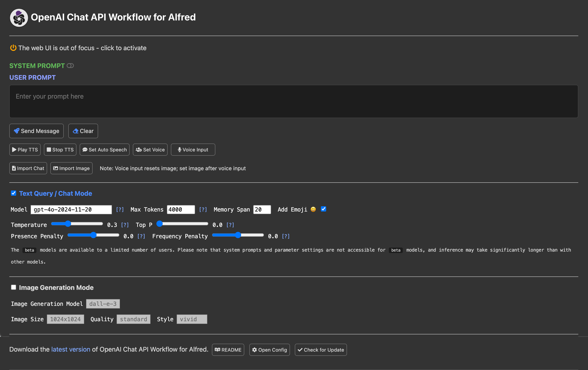Clear the prompt with the Clear button
The width and height of the screenshot is (588, 370).
(x=83, y=131)
